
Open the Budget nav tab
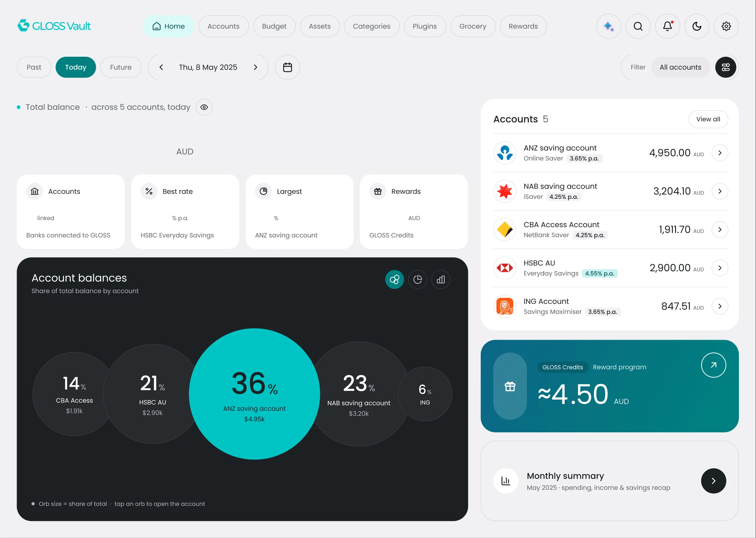click(274, 26)
